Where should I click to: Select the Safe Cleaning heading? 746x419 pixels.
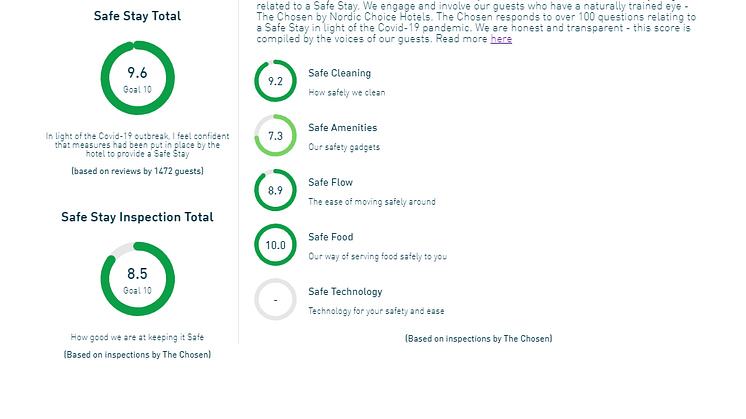[339, 73]
